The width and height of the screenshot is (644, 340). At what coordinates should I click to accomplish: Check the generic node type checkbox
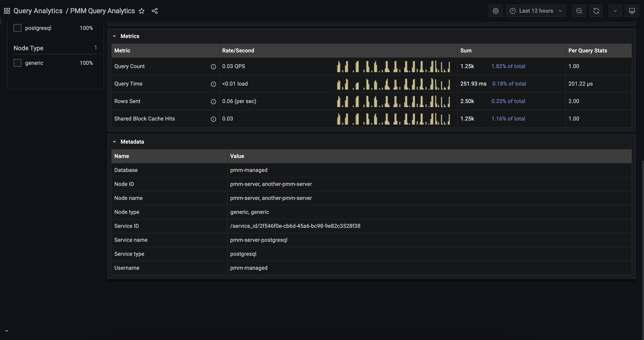pos(17,63)
